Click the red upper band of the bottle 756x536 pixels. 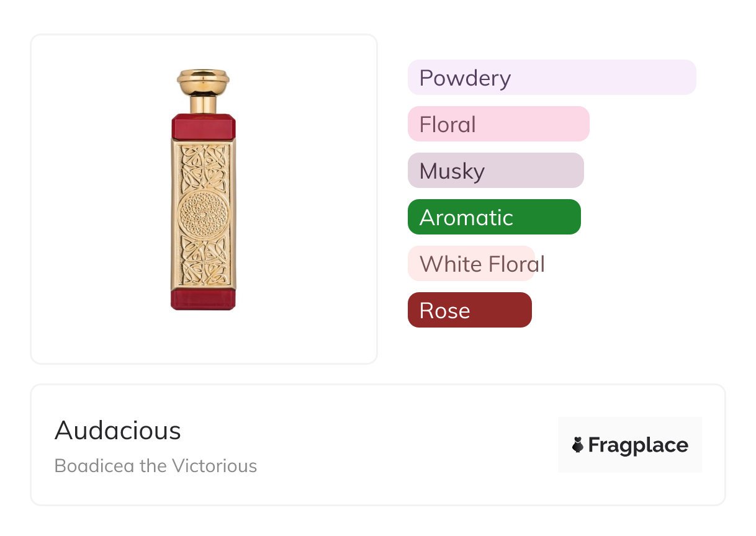203,126
